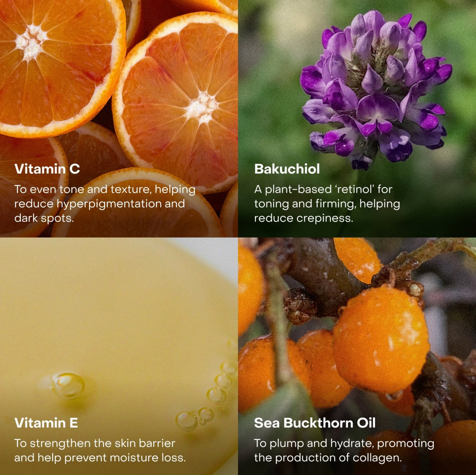Click the Bakuchiol heading
The height and width of the screenshot is (475, 476).
pyautogui.click(x=287, y=169)
